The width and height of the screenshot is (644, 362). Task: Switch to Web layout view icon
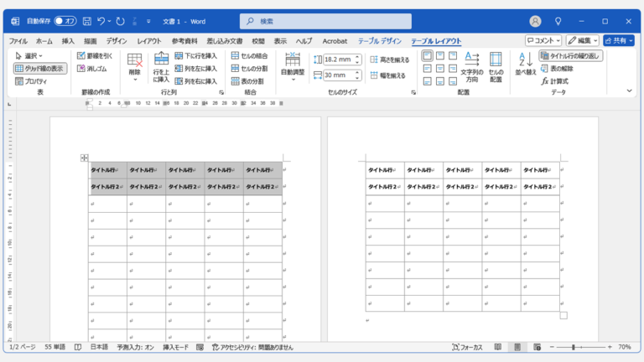click(537, 347)
